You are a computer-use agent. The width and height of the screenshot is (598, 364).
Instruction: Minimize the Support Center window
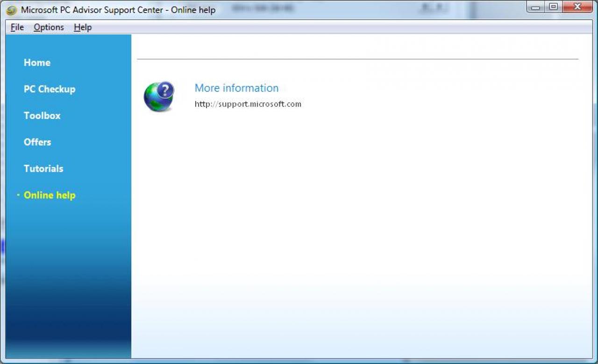point(536,7)
